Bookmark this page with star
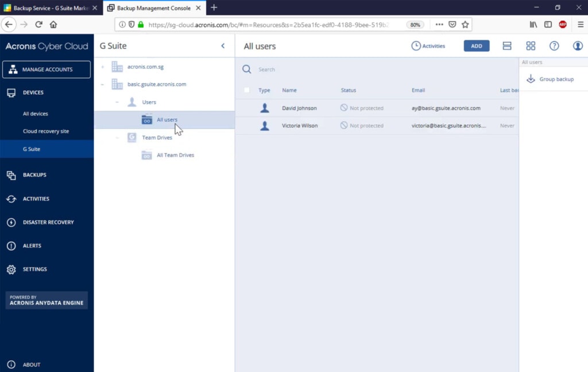This screenshot has height=372, width=588. [465, 25]
